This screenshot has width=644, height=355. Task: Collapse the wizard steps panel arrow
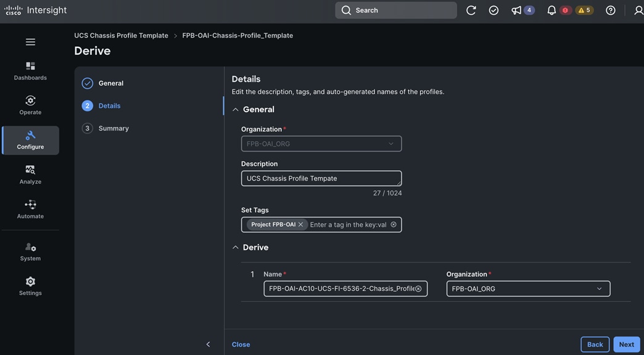[208, 345]
